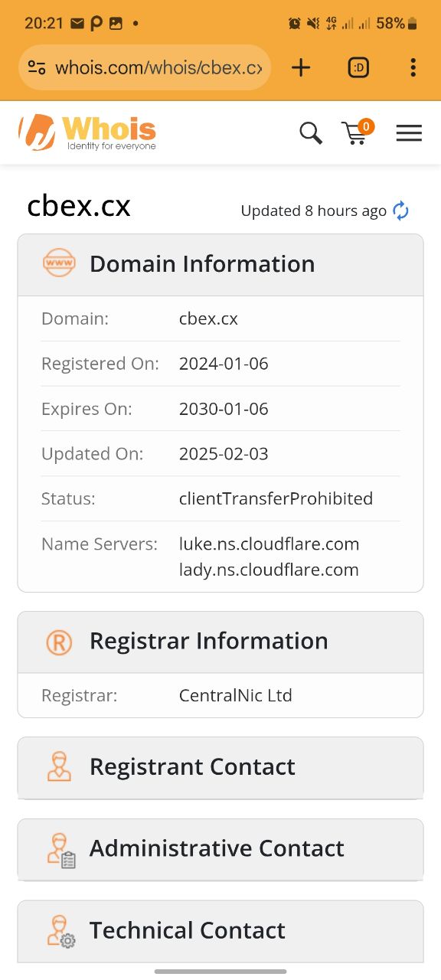Tap the CentralNic Ltd registrar name

pos(236,696)
